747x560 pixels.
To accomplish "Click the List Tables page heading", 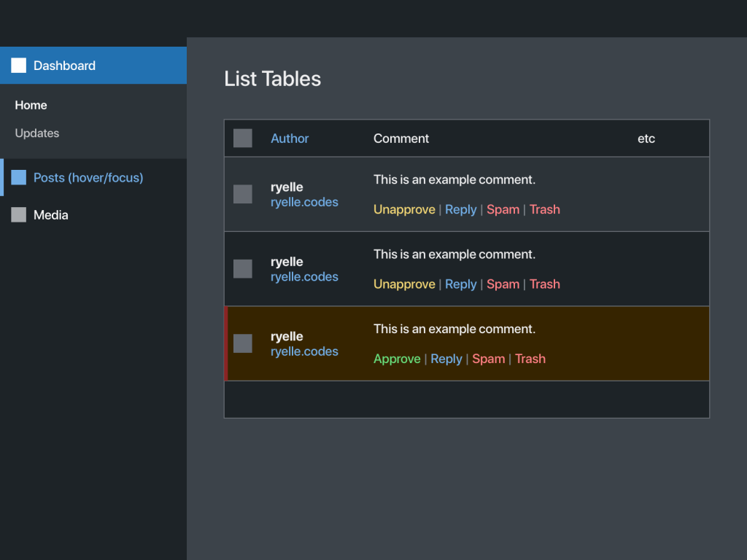I will [x=273, y=79].
